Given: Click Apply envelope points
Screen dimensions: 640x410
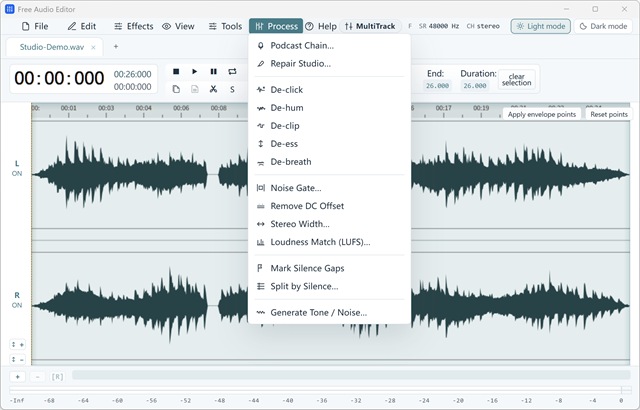Looking at the screenshot, I should tap(542, 114).
